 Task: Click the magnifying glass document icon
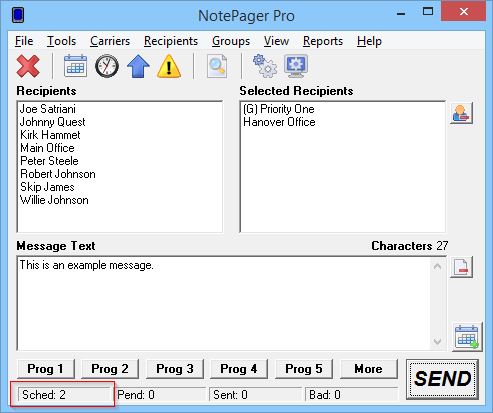pyautogui.click(x=217, y=66)
